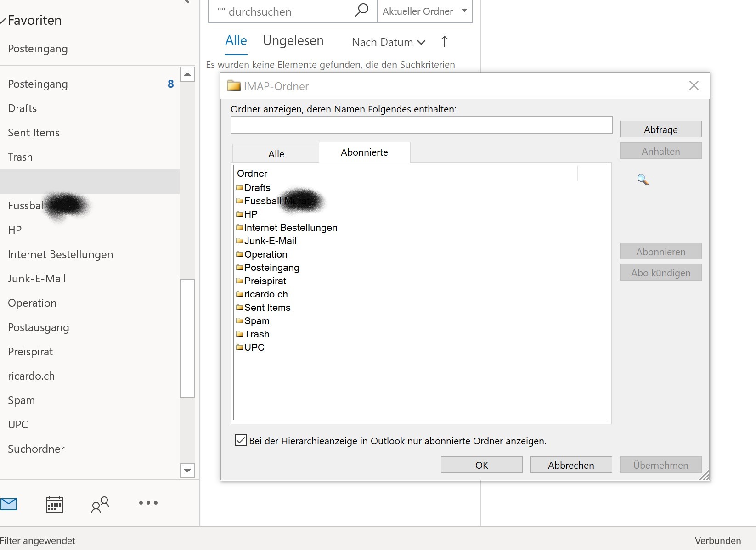
Task: Click the magnifier icon in the IMAP dialog
Action: pos(643,180)
